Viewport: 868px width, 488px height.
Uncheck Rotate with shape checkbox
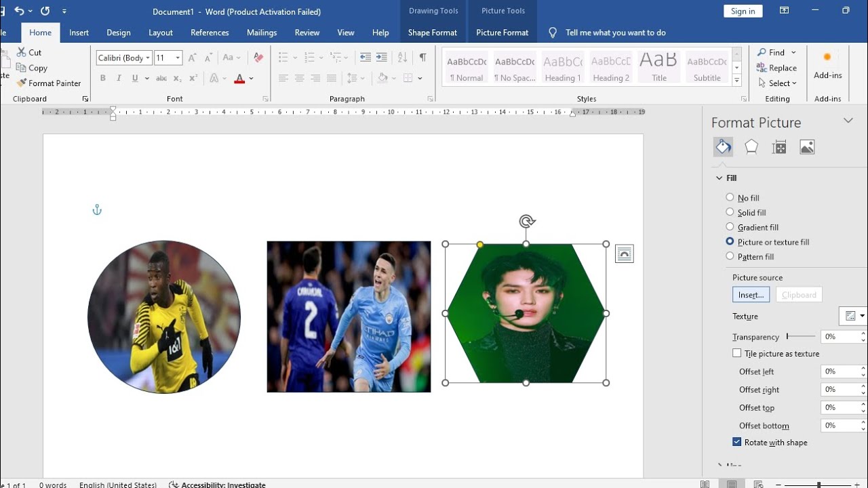[736, 442]
